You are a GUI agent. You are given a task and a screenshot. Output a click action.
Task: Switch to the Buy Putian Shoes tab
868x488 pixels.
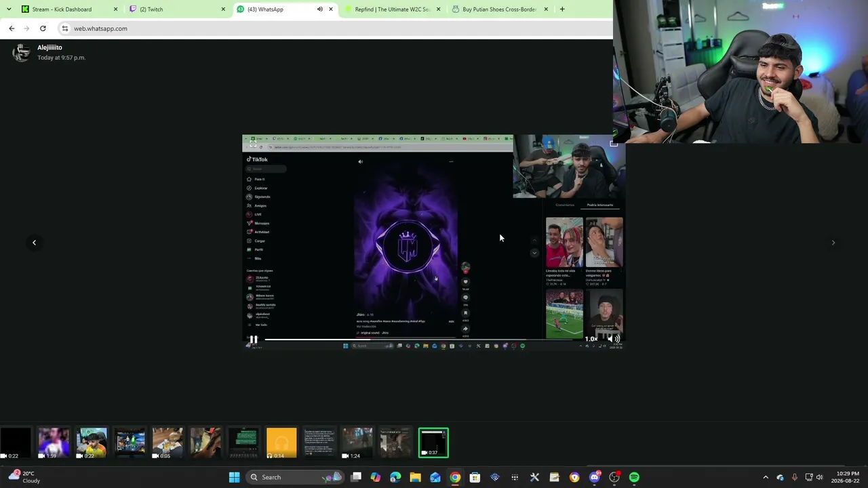tap(499, 9)
